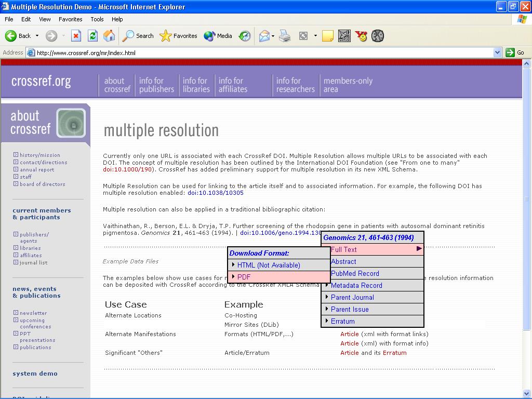Click the round dark toolbar icon
This screenshot has height=399, width=532.
coord(378,36)
